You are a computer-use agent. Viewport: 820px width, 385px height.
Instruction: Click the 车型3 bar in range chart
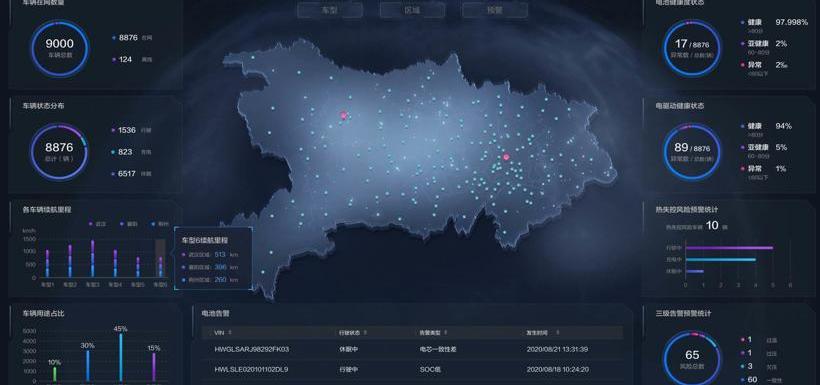93,258
